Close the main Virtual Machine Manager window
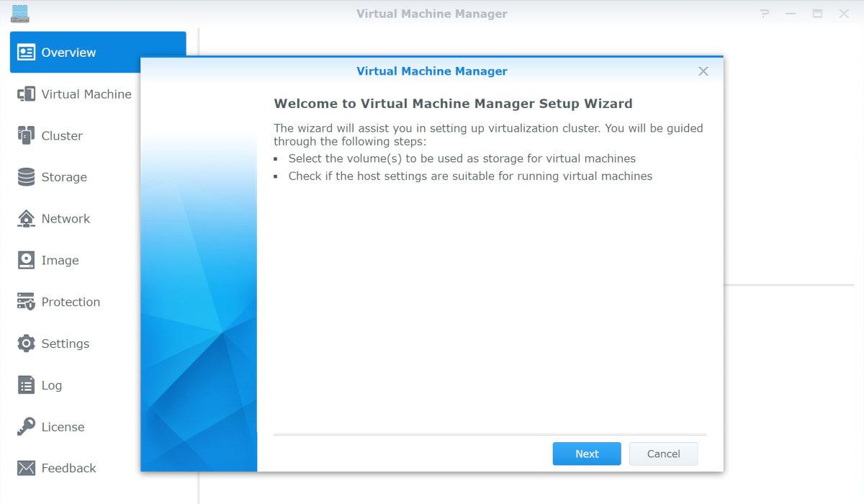Viewport: 864px width, 504px height. coord(844,14)
